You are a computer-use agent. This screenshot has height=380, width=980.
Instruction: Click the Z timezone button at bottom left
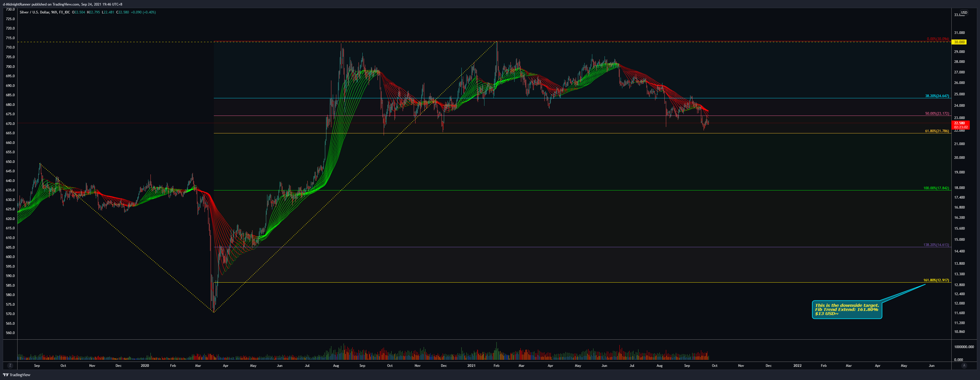click(10, 366)
